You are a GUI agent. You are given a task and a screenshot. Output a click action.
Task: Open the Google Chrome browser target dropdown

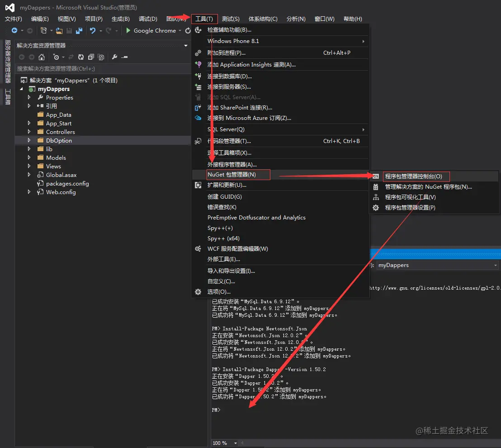click(x=180, y=31)
